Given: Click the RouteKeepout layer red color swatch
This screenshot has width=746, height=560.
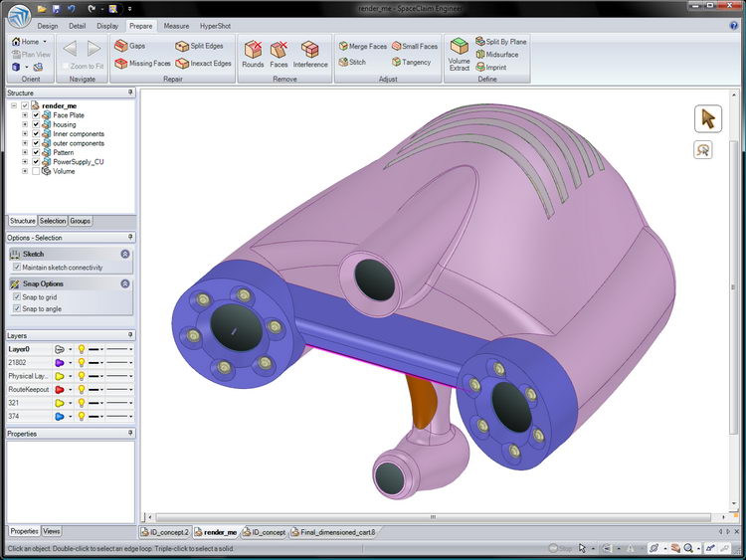Looking at the screenshot, I should [60, 390].
